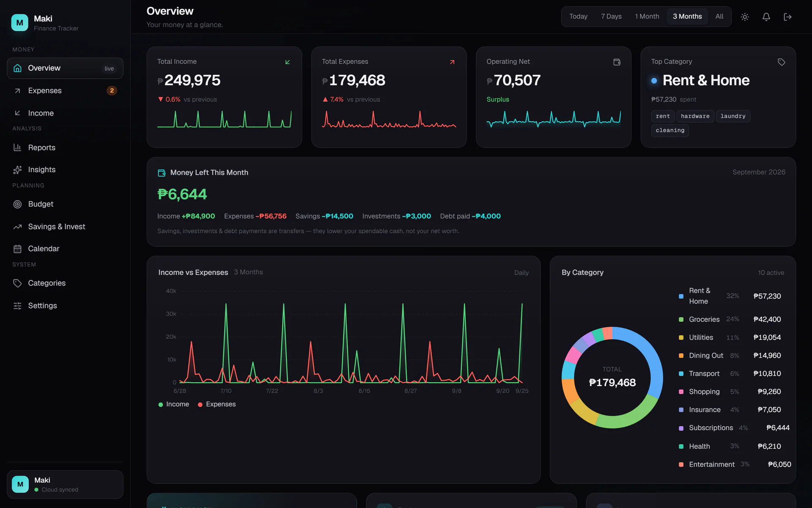
Task: Click Rent & Home blue color swatch
Action: click(681, 296)
